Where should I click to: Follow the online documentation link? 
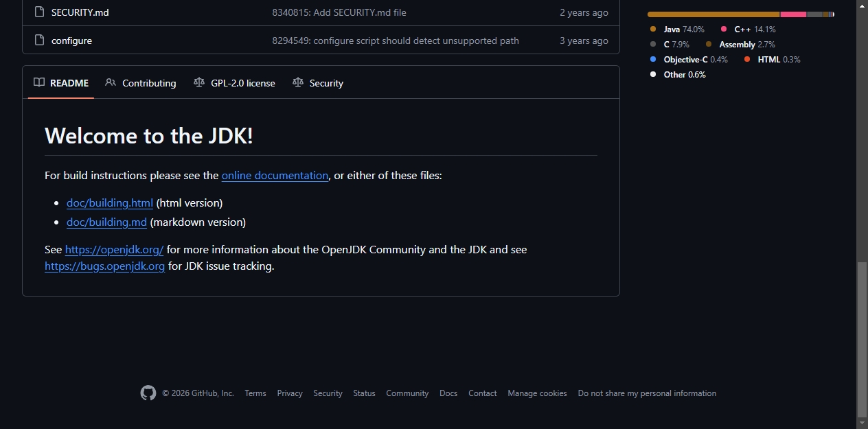(x=275, y=175)
